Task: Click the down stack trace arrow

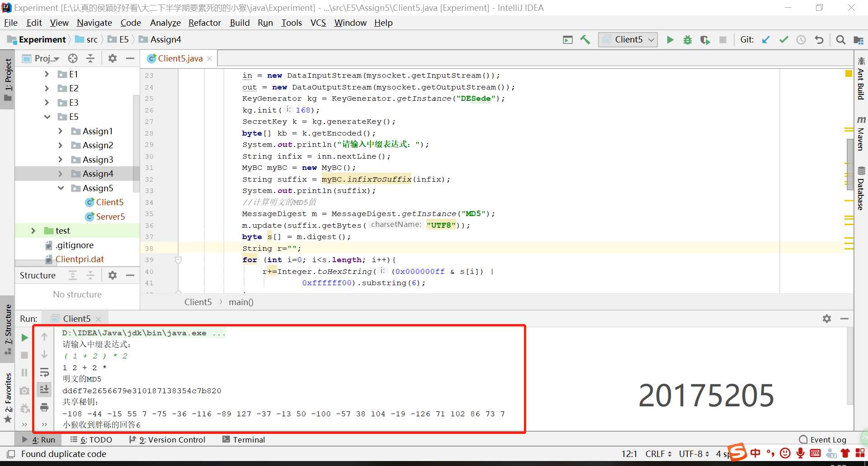Action: tap(44, 354)
